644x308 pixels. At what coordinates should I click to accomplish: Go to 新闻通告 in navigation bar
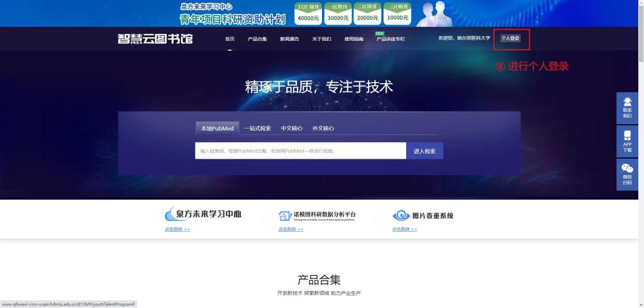pos(289,39)
